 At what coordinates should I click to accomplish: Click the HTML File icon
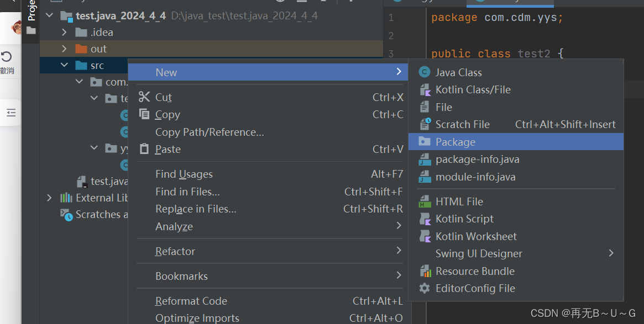425,201
